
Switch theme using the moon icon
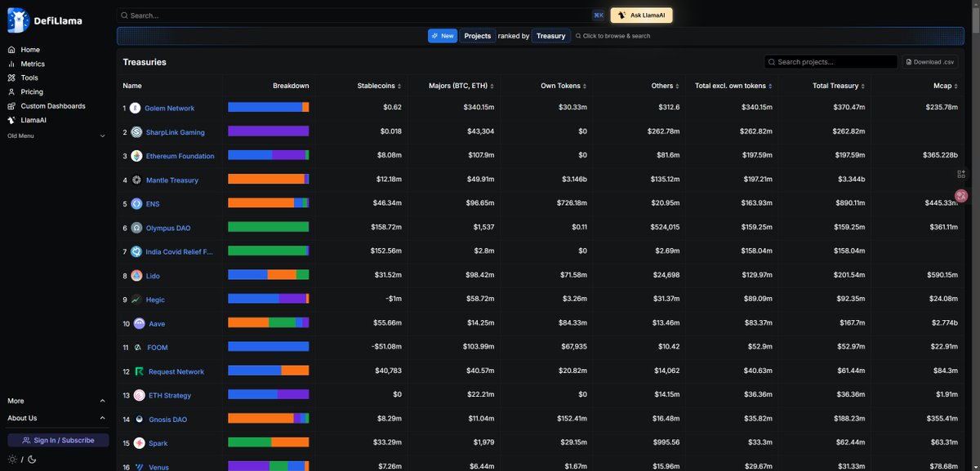[x=32, y=460]
